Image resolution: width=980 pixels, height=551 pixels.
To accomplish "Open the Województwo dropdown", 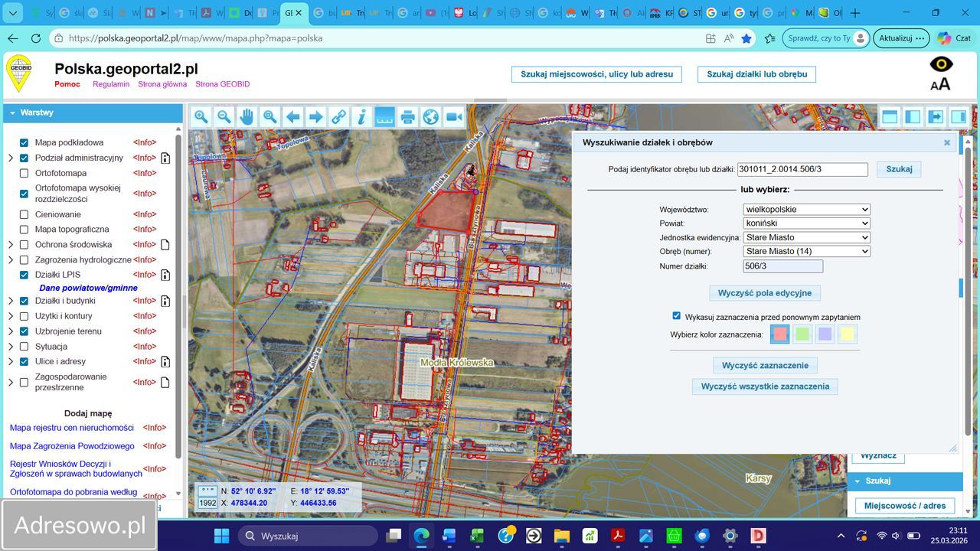I will pyautogui.click(x=806, y=209).
